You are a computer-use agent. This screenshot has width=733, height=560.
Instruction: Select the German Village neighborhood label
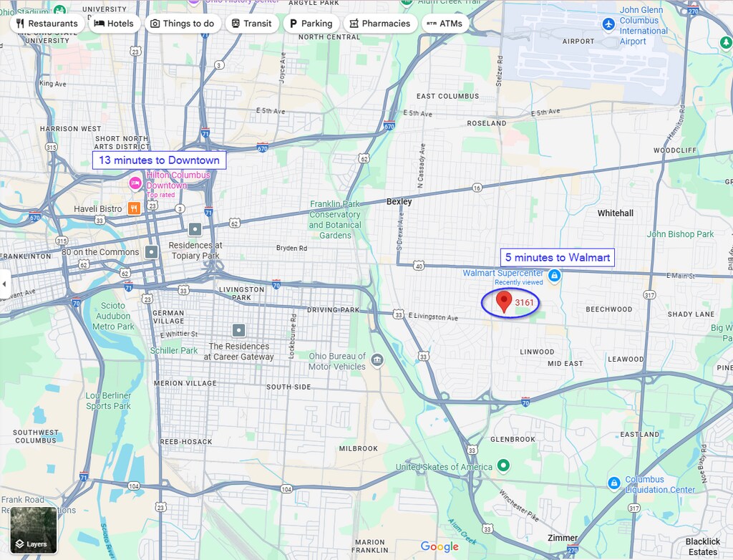point(168,317)
